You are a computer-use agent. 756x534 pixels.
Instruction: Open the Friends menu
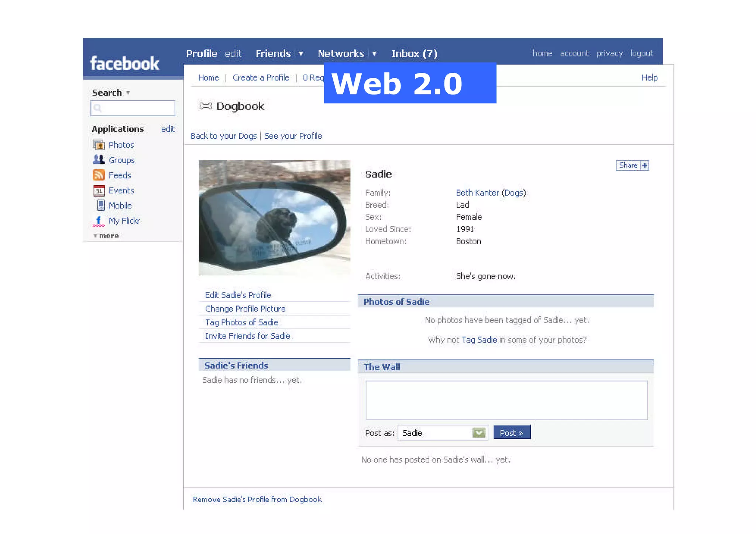tap(273, 54)
